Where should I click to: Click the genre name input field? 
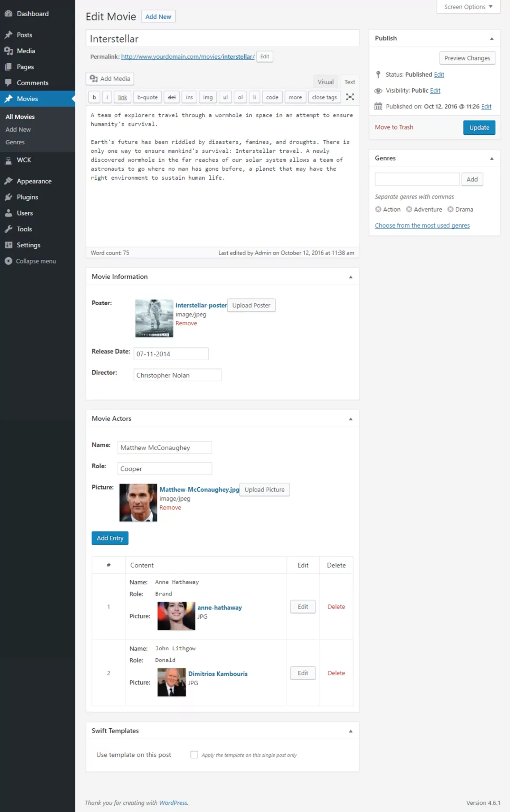pyautogui.click(x=417, y=179)
